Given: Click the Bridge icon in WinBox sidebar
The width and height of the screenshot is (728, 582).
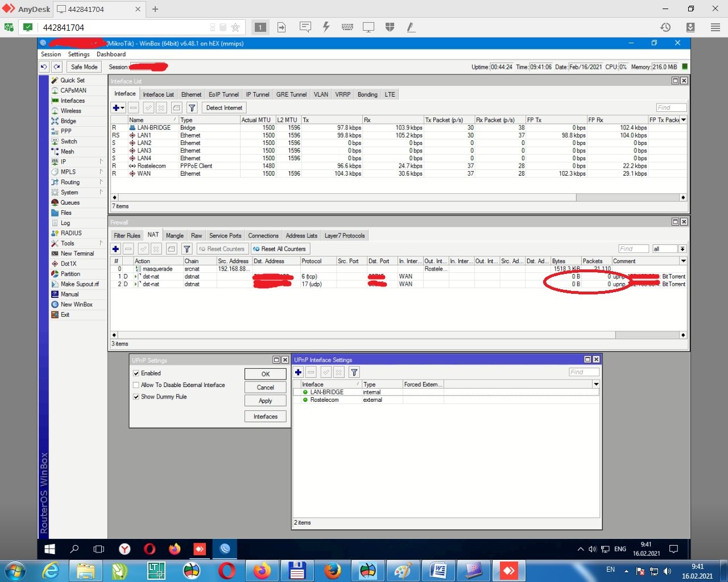Looking at the screenshot, I should coord(55,121).
